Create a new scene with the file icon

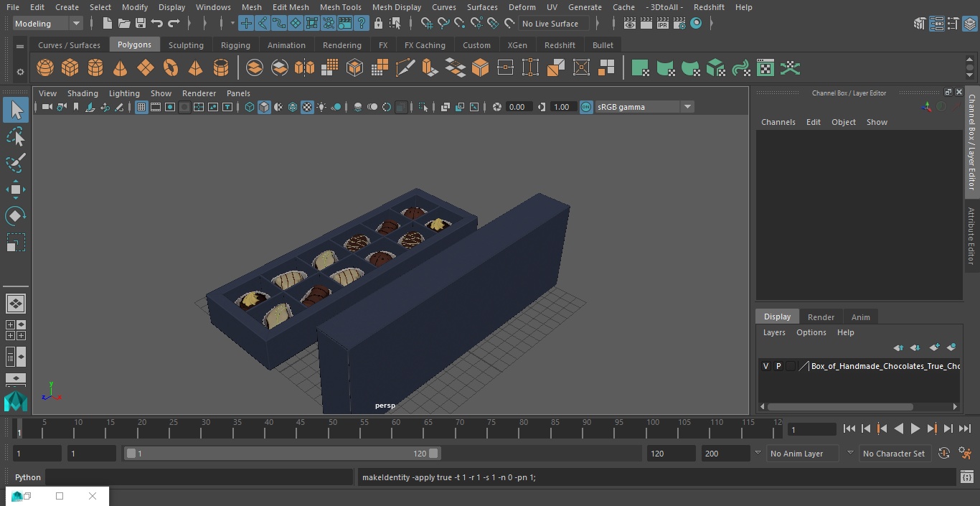pyautogui.click(x=107, y=24)
